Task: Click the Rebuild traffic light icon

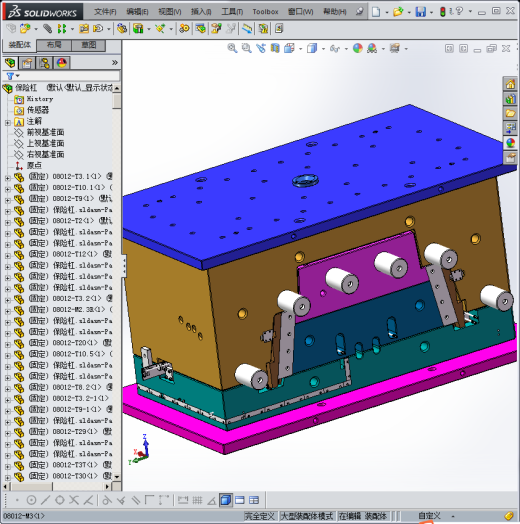Action: [x=443, y=12]
